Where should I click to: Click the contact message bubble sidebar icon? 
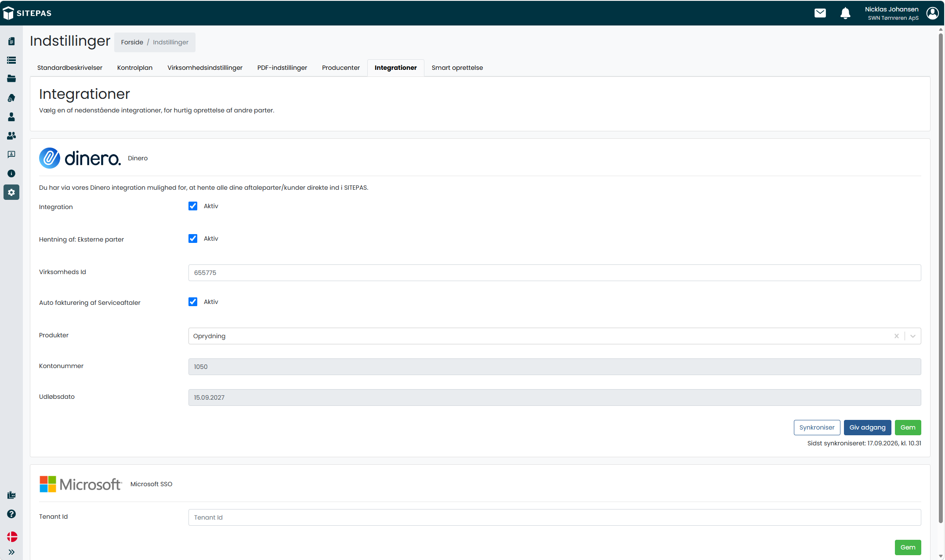point(11,155)
